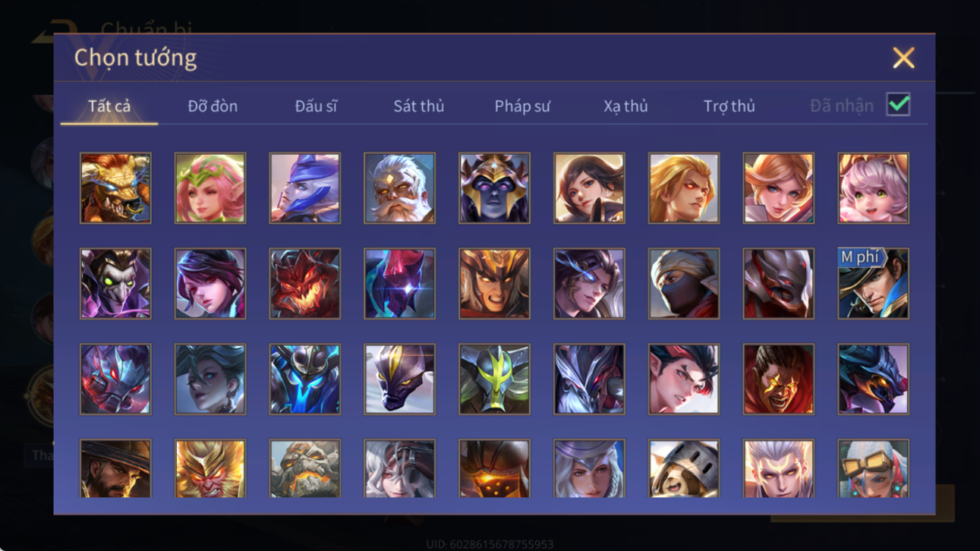Switch to the Trợ thủ tab
Screen dimensions: 980x551
729,106
